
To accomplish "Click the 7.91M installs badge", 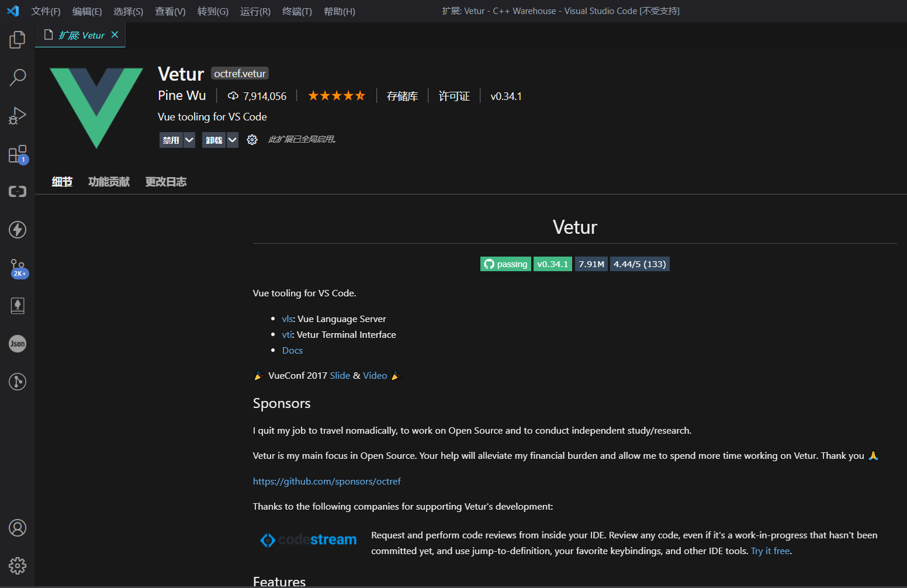I will click(x=591, y=264).
